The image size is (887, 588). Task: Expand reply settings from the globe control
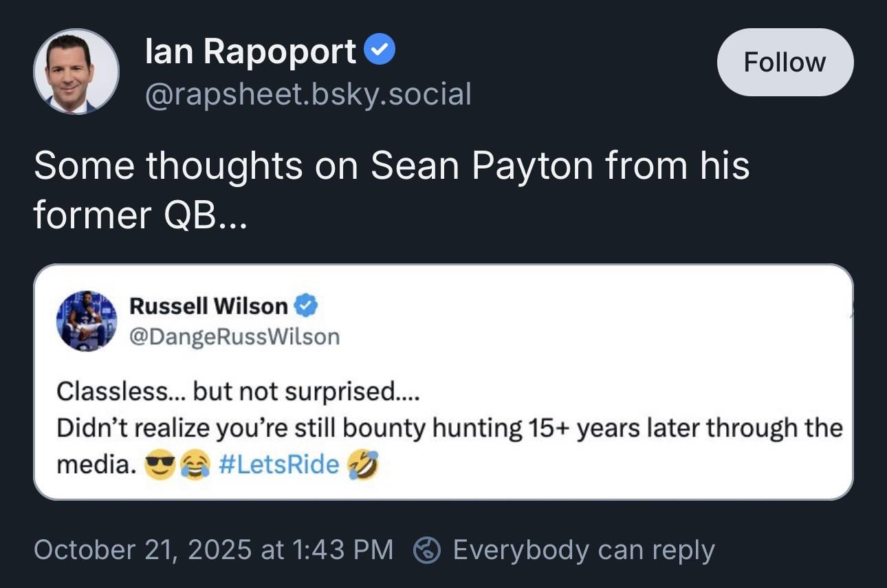(427, 549)
